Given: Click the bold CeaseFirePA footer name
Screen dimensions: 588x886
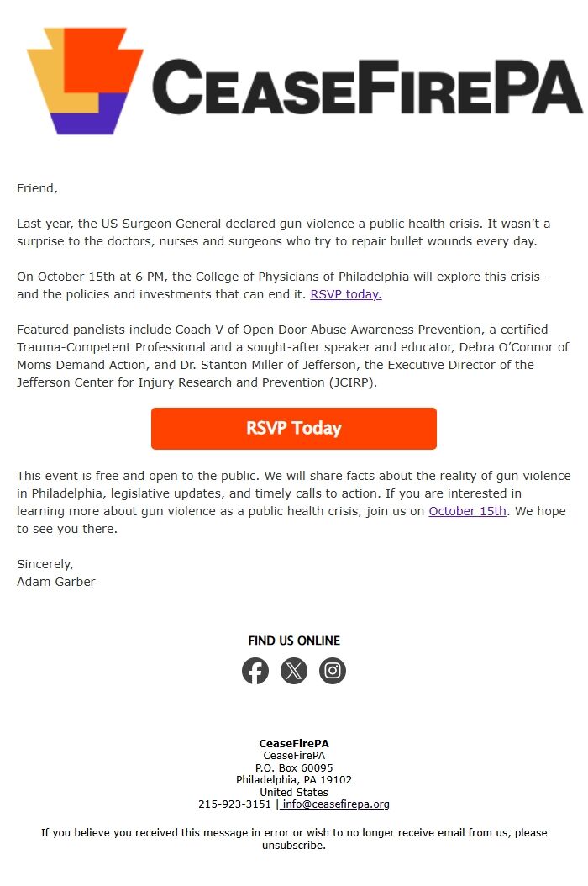Looking at the screenshot, I should [294, 743].
